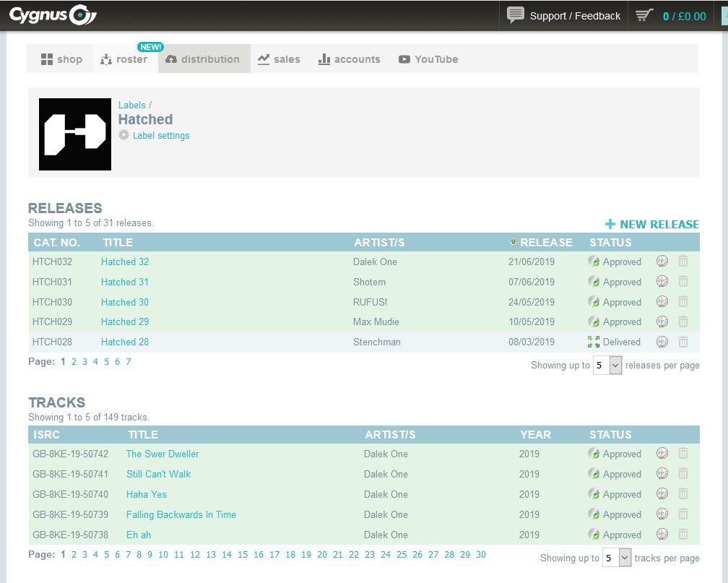Screen dimensions: 728x583
Task: Click the disc icon for Hatched 29 release
Action: (662, 321)
